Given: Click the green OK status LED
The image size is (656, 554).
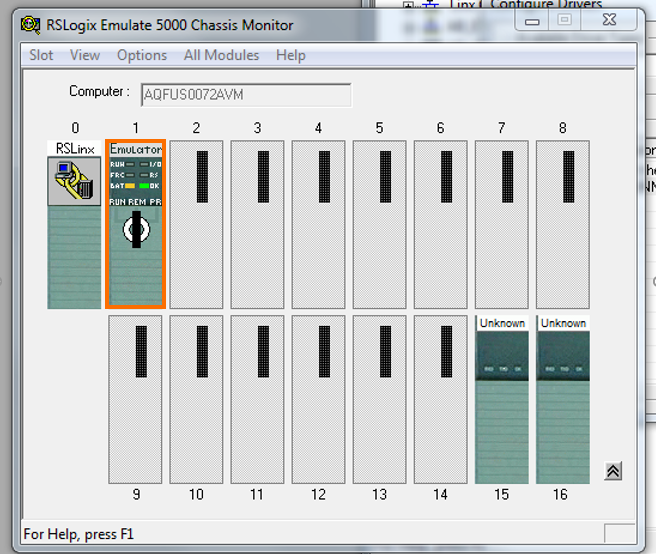Looking at the screenshot, I should (x=144, y=186).
